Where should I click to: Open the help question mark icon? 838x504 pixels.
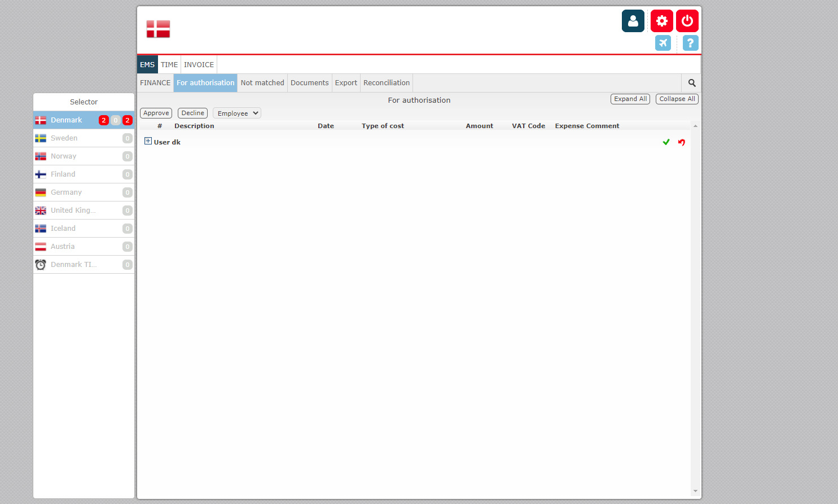(x=690, y=43)
